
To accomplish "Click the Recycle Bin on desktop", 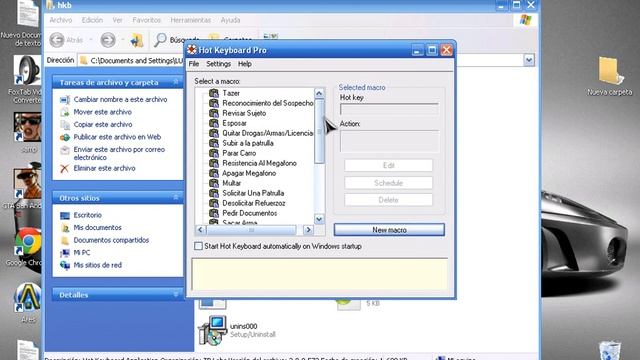I will [x=610, y=351].
